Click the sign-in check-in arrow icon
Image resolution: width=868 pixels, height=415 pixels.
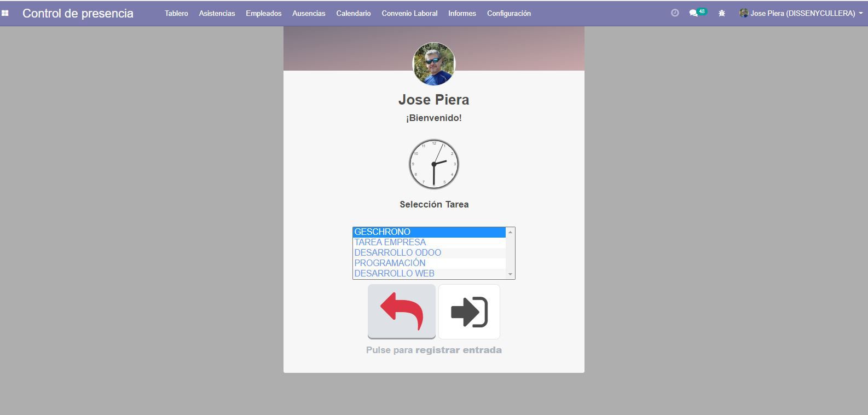[x=469, y=312]
